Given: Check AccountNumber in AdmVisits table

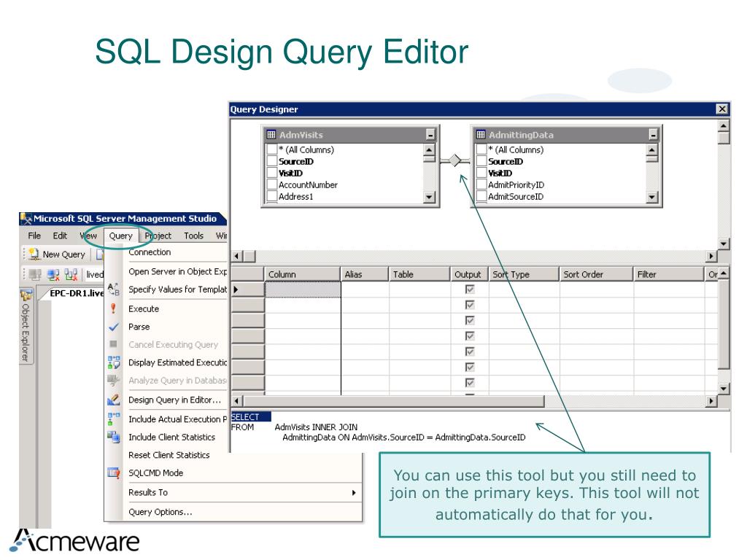Looking at the screenshot, I should click(272, 184).
